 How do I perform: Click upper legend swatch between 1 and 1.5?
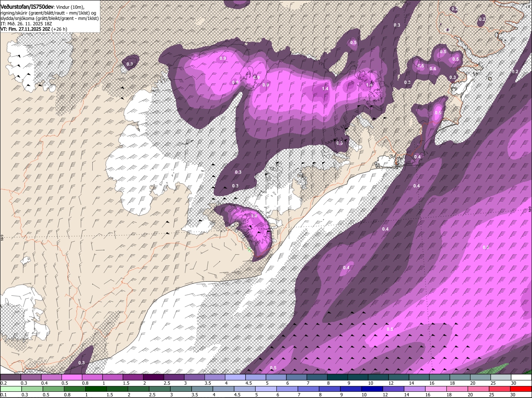point(113,377)
